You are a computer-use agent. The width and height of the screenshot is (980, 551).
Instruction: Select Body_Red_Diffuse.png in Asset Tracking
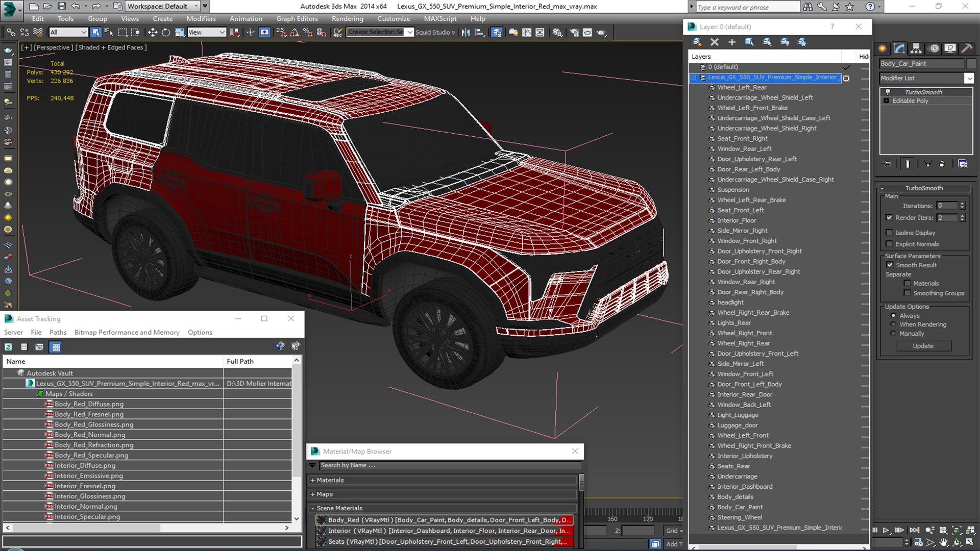pyautogui.click(x=89, y=404)
